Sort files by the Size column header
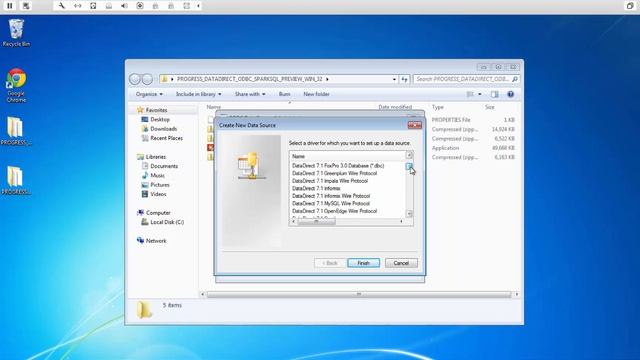 pyautogui.click(x=490, y=107)
